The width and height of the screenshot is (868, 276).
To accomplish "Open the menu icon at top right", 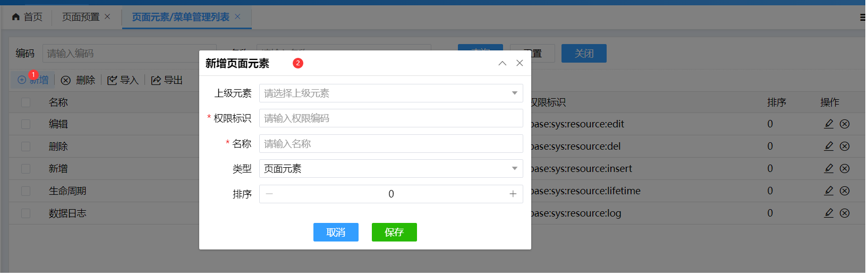I will pos(863,18).
